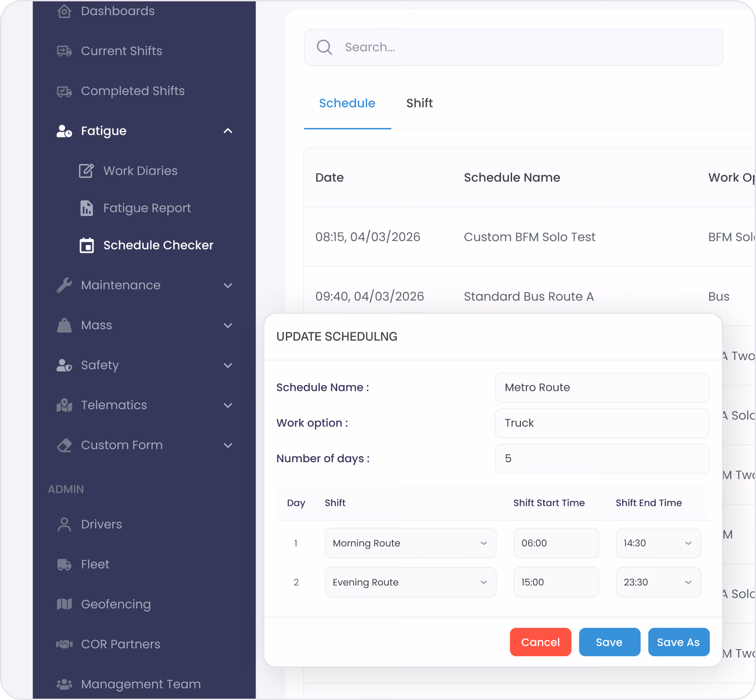Image resolution: width=756 pixels, height=700 pixels.
Task: Click the Schedule Checker calendar icon
Action: pyautogui.click(x=87, y=245)
